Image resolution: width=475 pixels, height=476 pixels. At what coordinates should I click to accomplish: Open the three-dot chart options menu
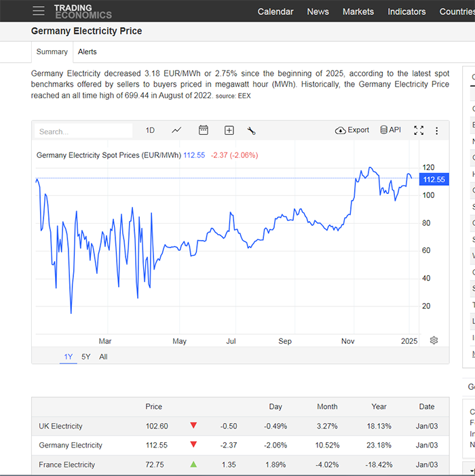[437, 131]
